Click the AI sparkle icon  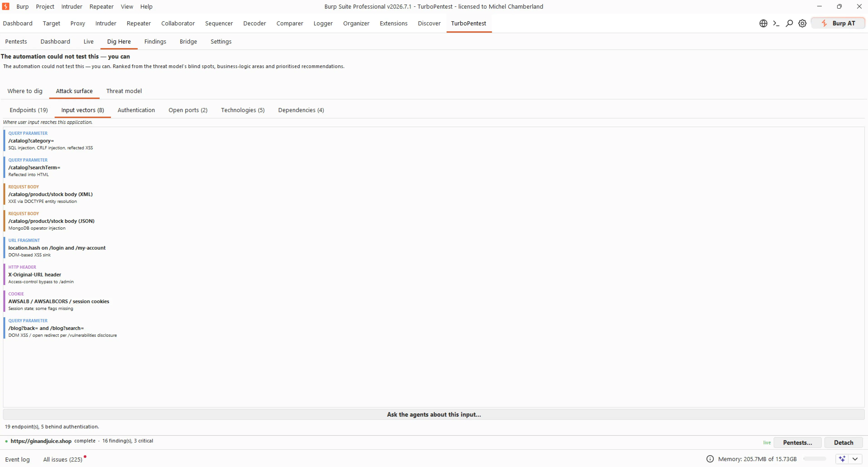pos(842,459)
